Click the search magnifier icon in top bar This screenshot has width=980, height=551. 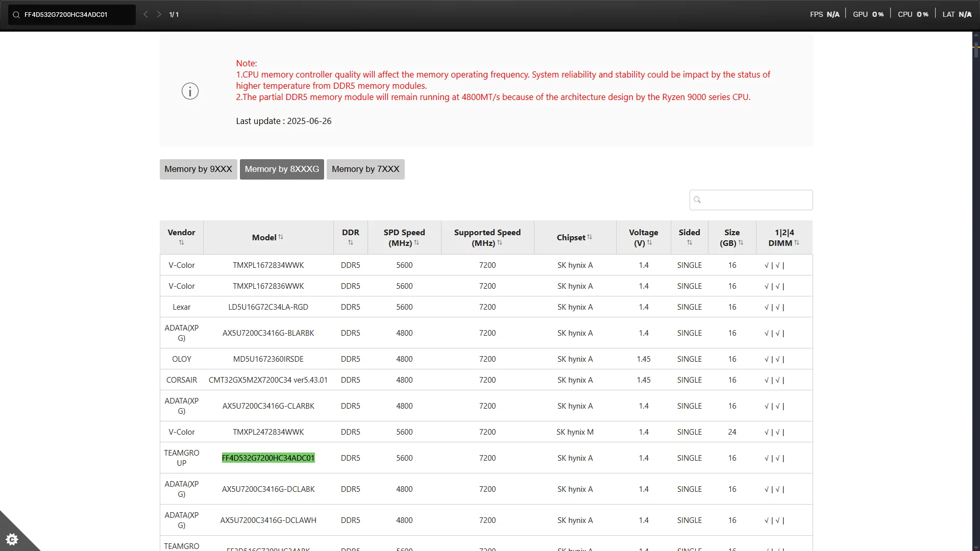click(x=16, y=15)
